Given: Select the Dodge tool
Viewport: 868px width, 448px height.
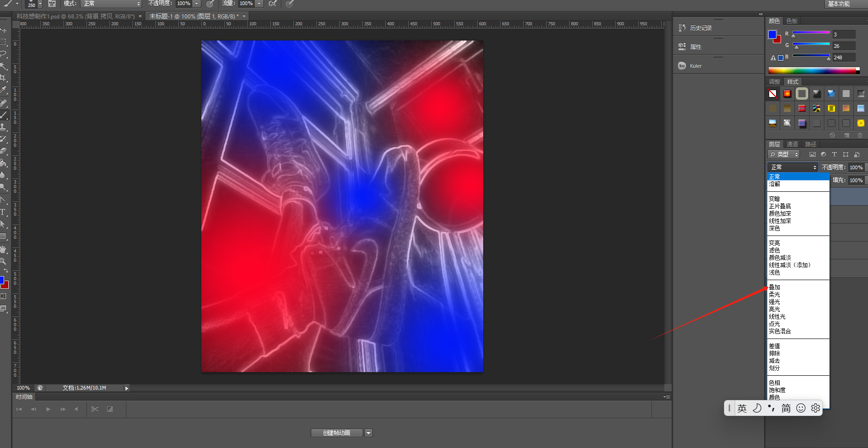Looking at the screenshot, I should pos(4,187).
